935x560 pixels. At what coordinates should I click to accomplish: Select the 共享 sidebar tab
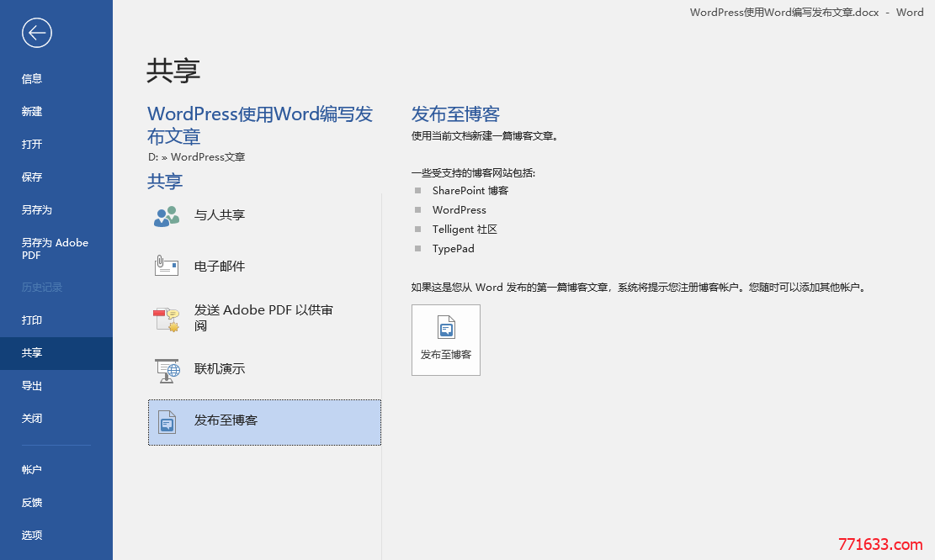tap(56, 353)
